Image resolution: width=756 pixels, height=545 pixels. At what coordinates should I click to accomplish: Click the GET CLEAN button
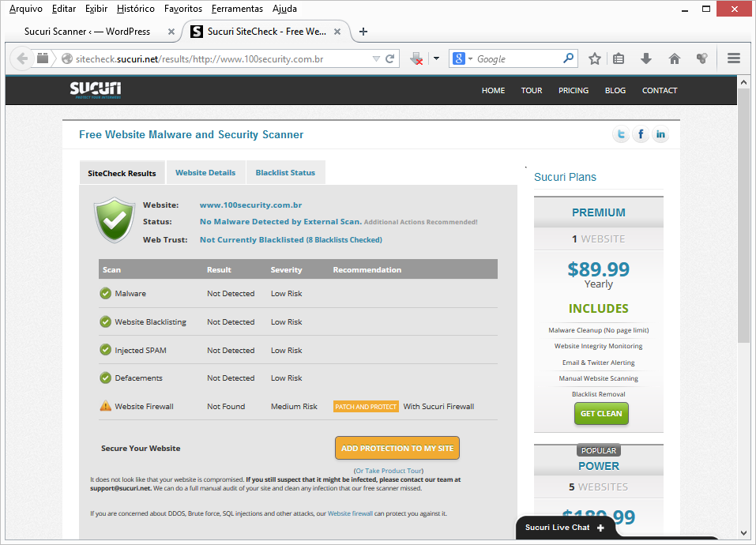pos(601,413)
